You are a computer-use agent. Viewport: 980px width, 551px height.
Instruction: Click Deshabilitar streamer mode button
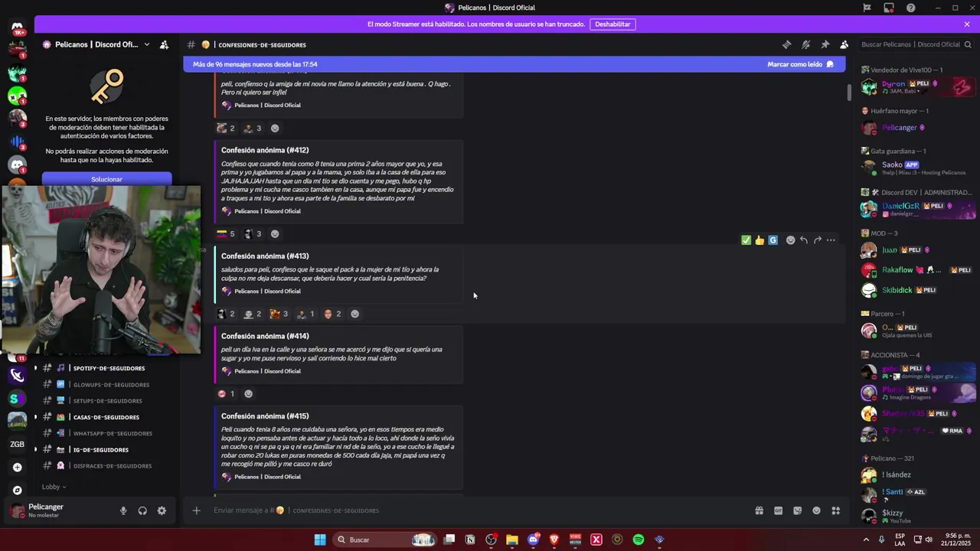[612, 24]
